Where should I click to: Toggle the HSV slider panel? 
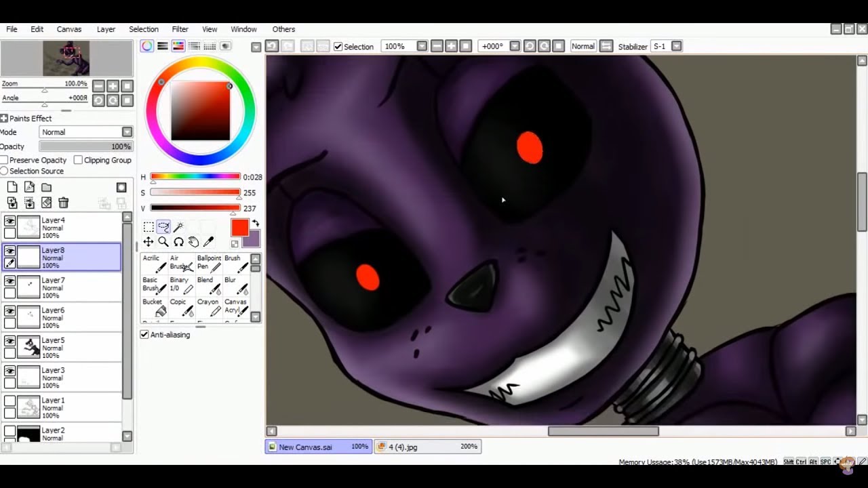pyautogui.click(x=178, y=46)
